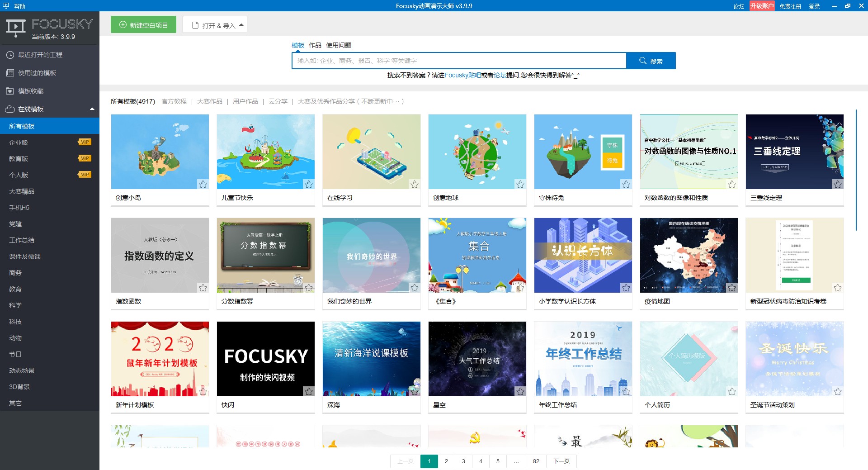Jump to page 3 in pagination
This screenshot has height=470, width=868.
click(463, 461)
